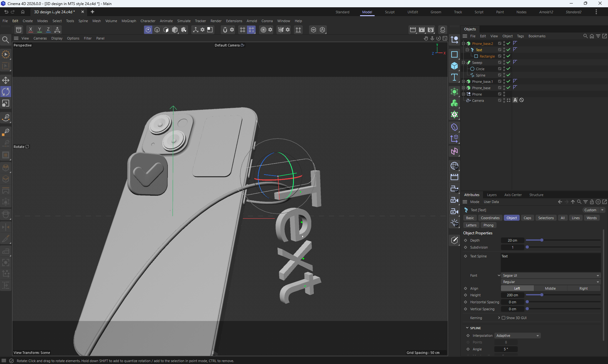
Task: Expand the Phone_base.1 tree item
Action: tap(464, 82)
